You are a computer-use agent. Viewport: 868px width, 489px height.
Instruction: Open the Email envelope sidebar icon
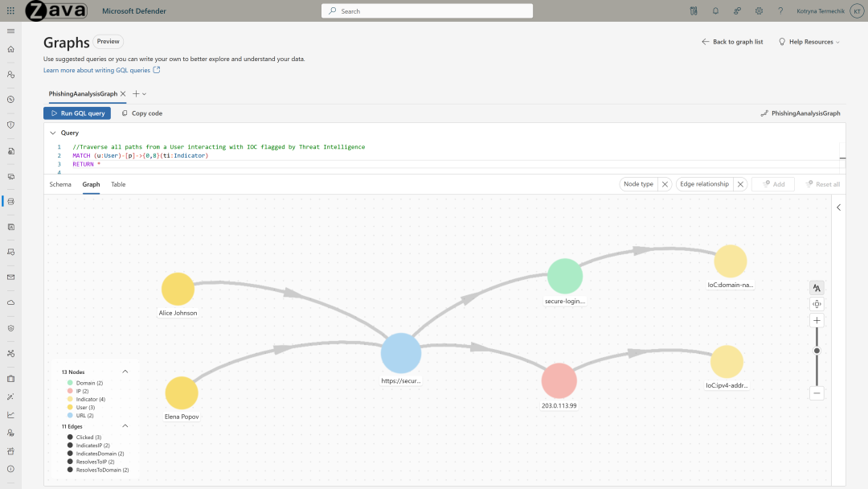(x=10, y=277)
